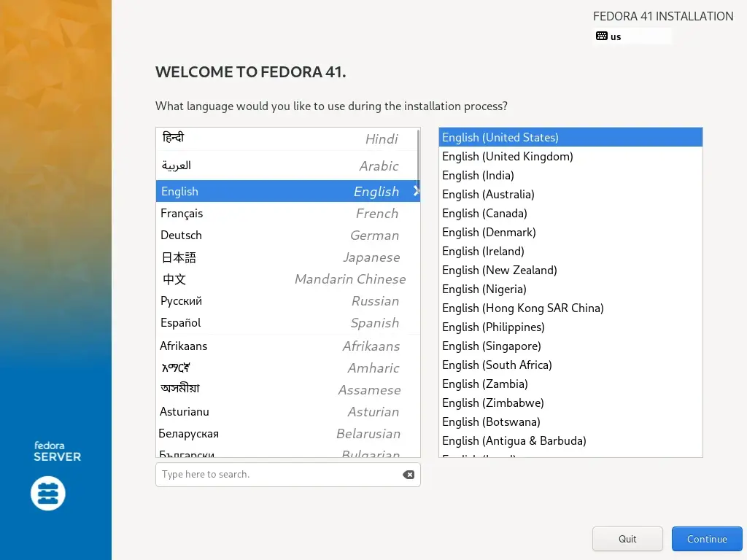Select Afrikaans language
This screenshot has height=560, width=747.
tap(287, 346)
